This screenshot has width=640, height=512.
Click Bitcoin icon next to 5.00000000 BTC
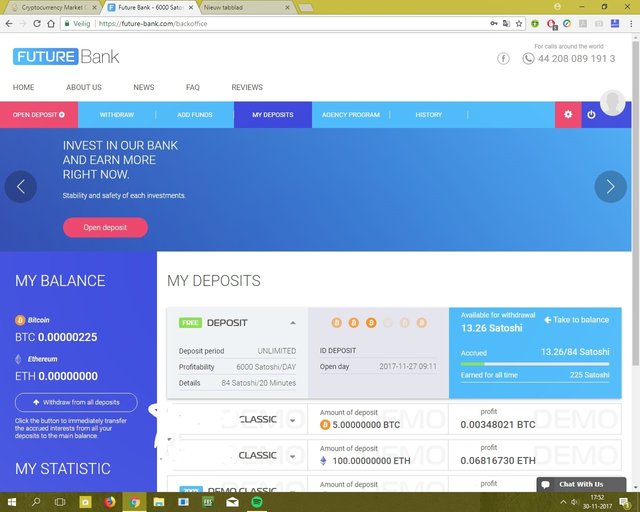pyautogui.click(x=325, y=425)
